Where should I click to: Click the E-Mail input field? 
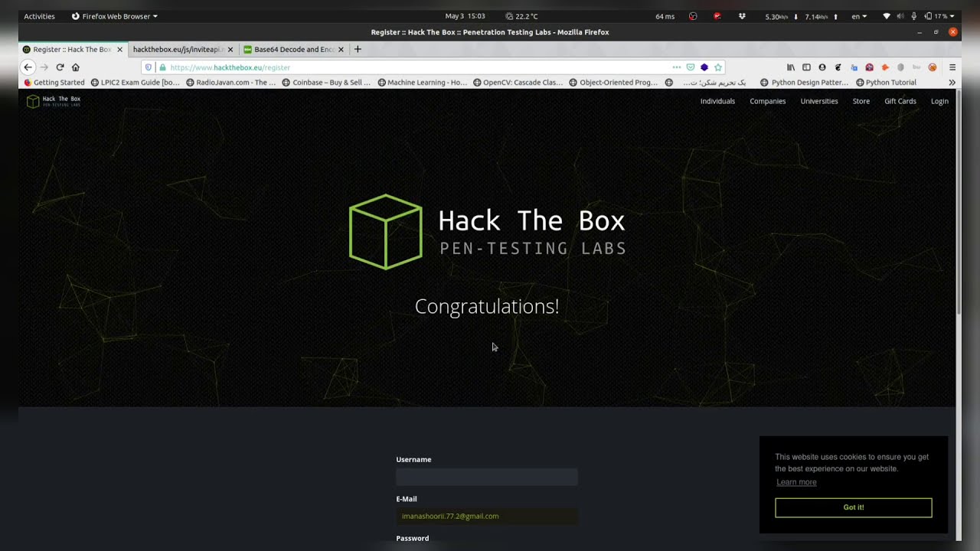[x=487, y=516]
